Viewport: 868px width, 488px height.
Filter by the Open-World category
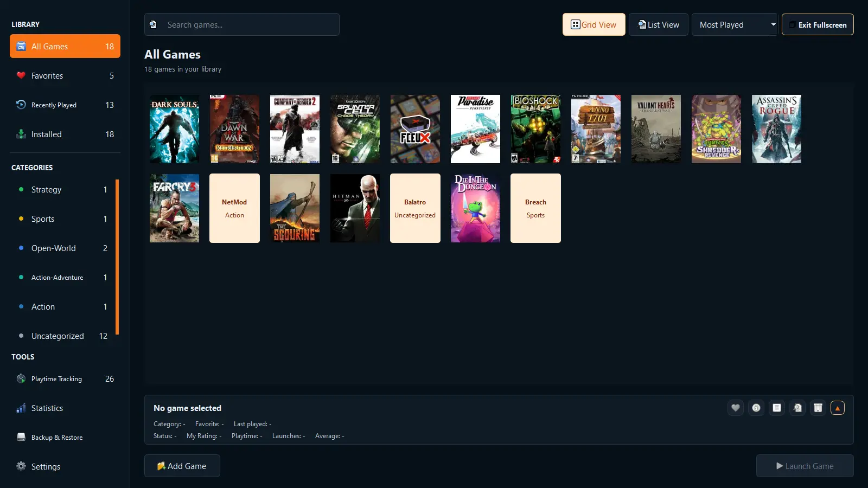tap(62, 248)
